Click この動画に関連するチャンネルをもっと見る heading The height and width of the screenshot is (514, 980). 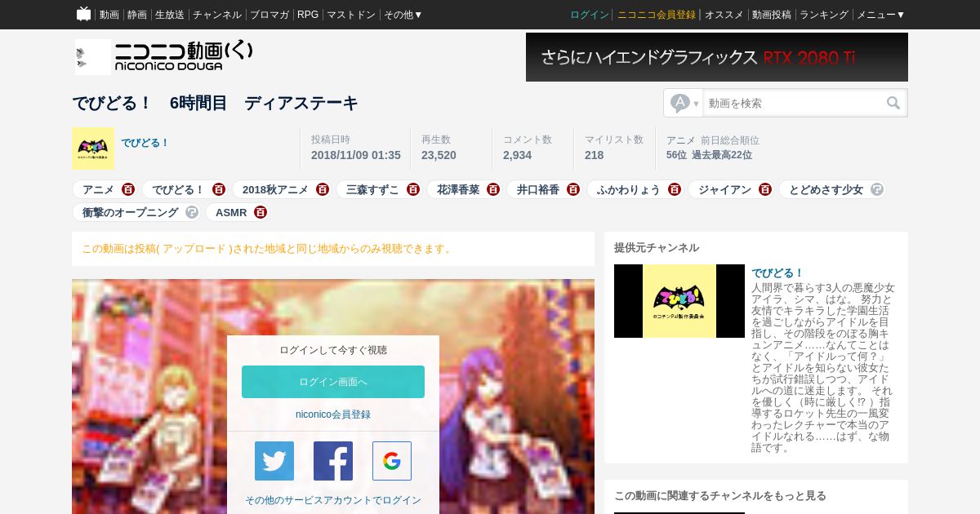(720, 495)
